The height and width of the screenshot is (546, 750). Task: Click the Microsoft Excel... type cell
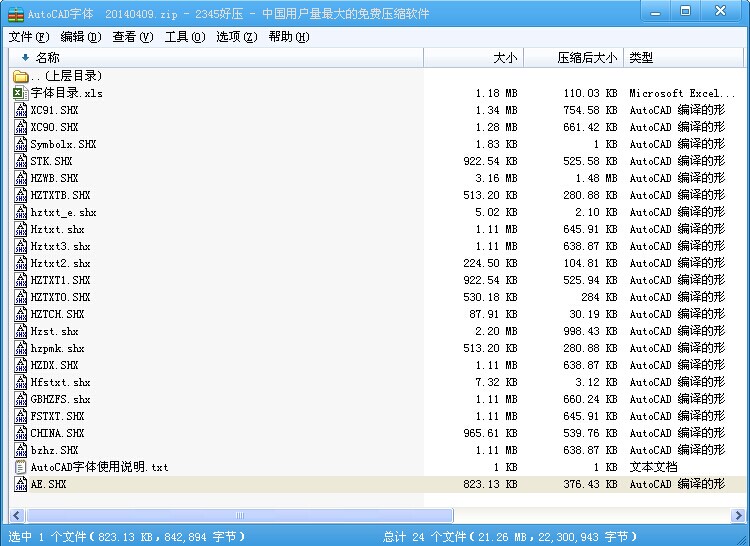[x=682, y=93]
